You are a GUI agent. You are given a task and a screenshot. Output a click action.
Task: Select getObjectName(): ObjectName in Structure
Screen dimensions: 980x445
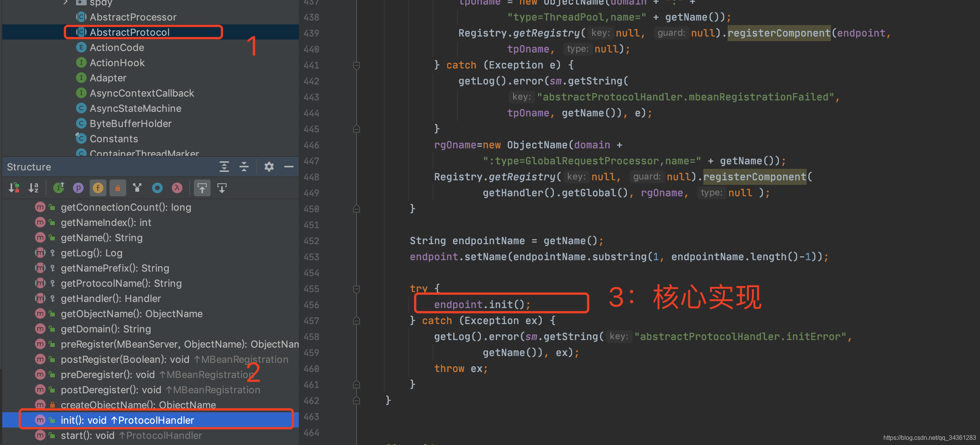pyautogui.click(x=150, y=314)
